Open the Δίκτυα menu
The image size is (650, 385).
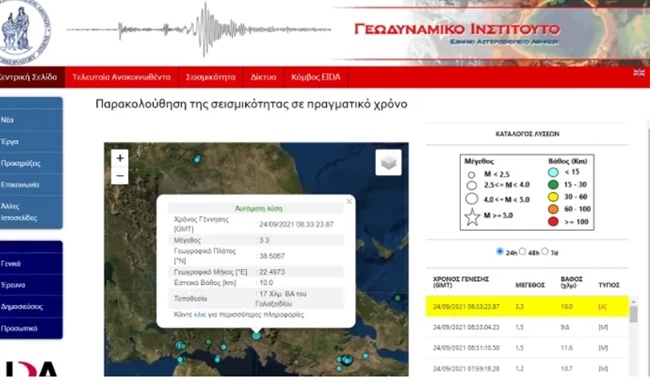tap(263, 77)
